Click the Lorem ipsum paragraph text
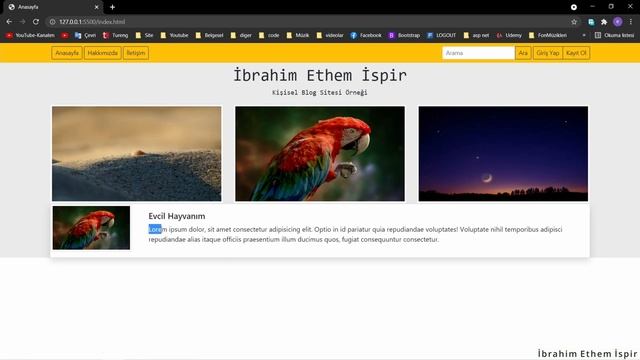Viewport: 640px width, 360px height. click(355, 234)
